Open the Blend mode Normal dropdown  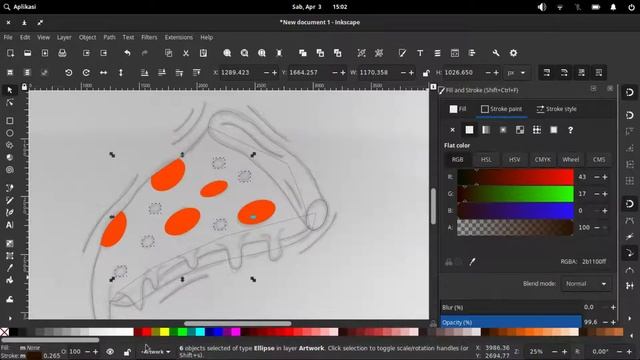coord(586,284)
